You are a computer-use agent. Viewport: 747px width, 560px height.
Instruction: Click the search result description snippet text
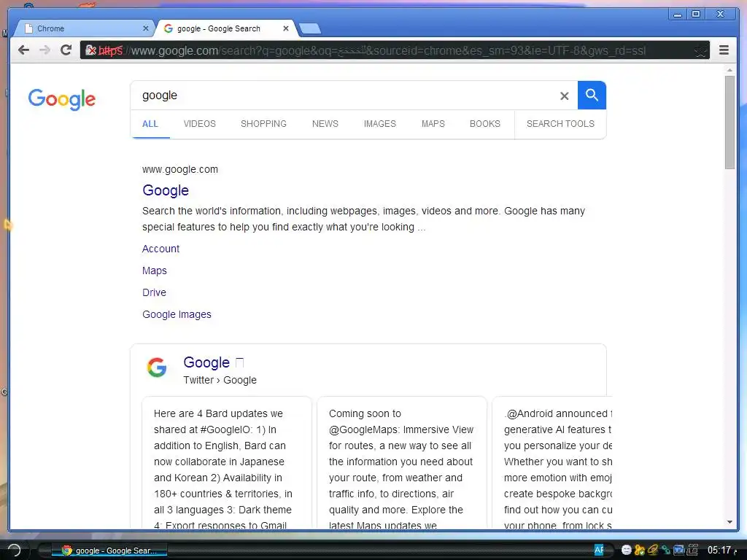(x=363, y=219)
